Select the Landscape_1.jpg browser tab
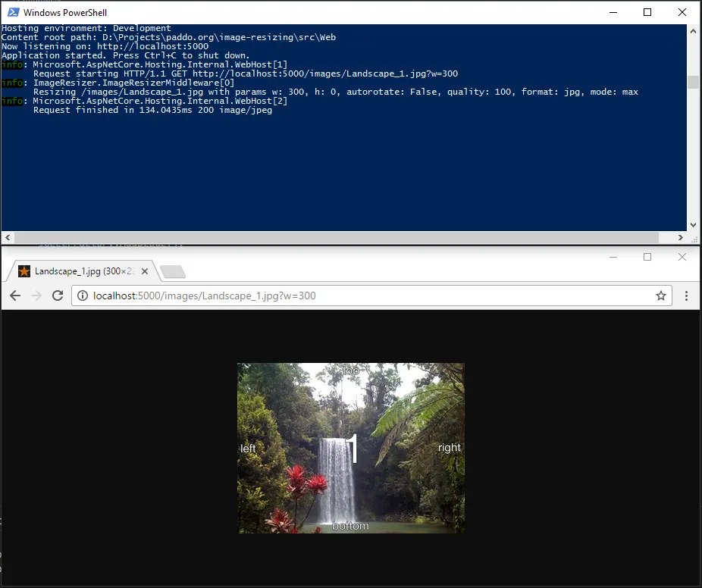 pyautogui.click(x=83, y=271)
